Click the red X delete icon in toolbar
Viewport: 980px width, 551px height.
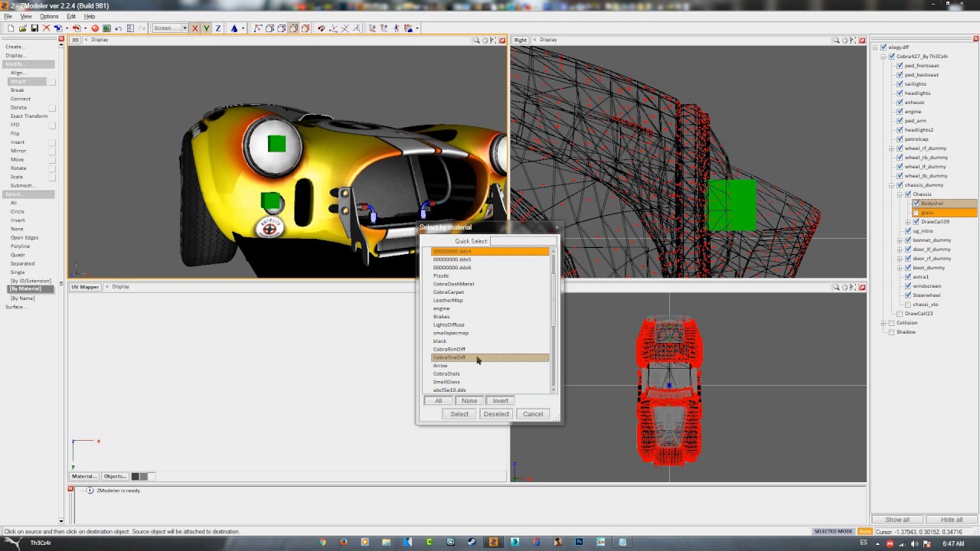(46, 28)
